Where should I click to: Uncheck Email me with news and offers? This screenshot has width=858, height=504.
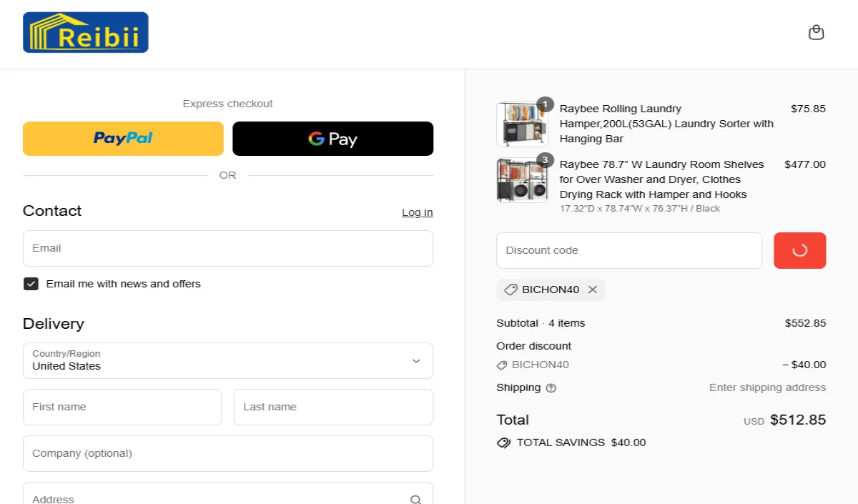31,284
